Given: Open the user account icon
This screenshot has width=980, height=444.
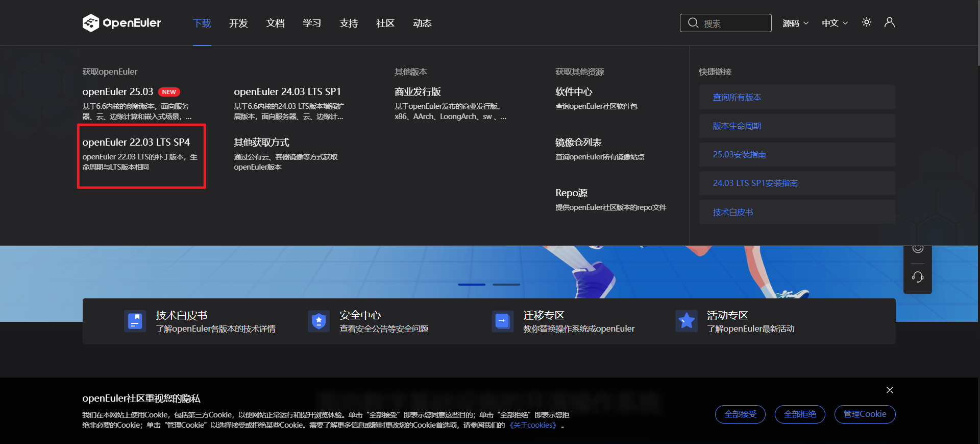Looking at the screenshot, I should point(890,22).
